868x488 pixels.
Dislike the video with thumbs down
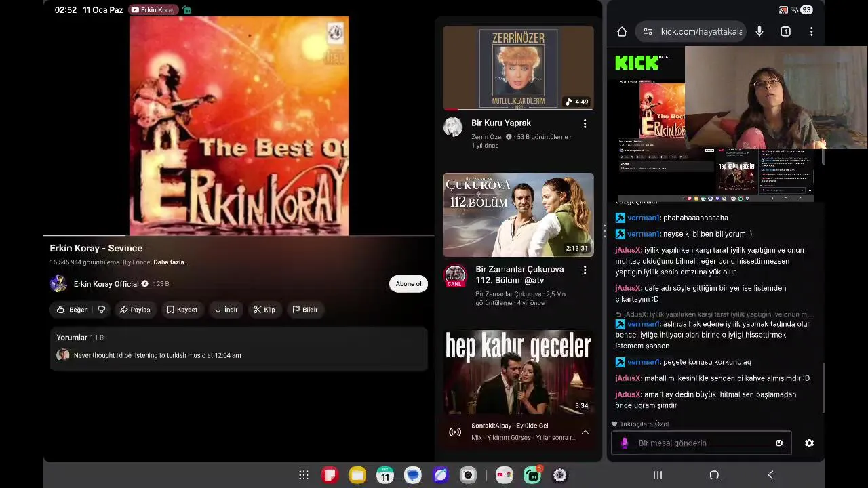(102, 310)
